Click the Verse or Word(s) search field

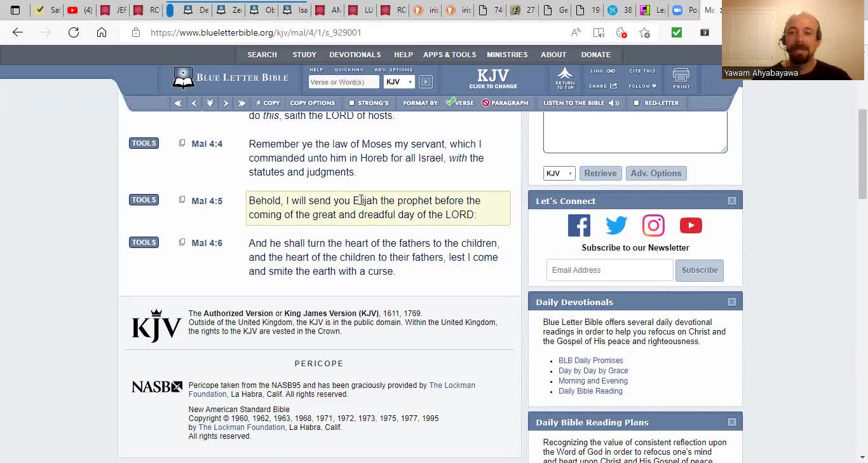[344, 81]
